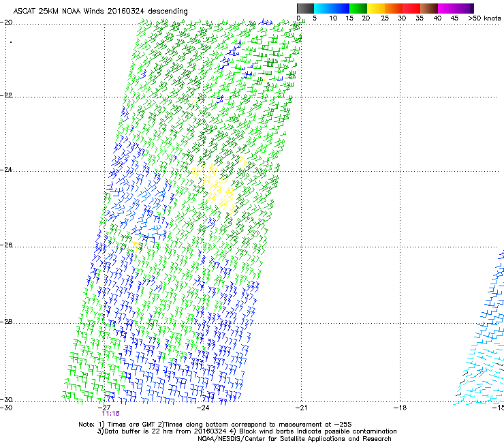This screenshot has height=443, width=504.
Task: Click the note line starting 'Note: 1) Times are GMT'
Action: [215, 425]
